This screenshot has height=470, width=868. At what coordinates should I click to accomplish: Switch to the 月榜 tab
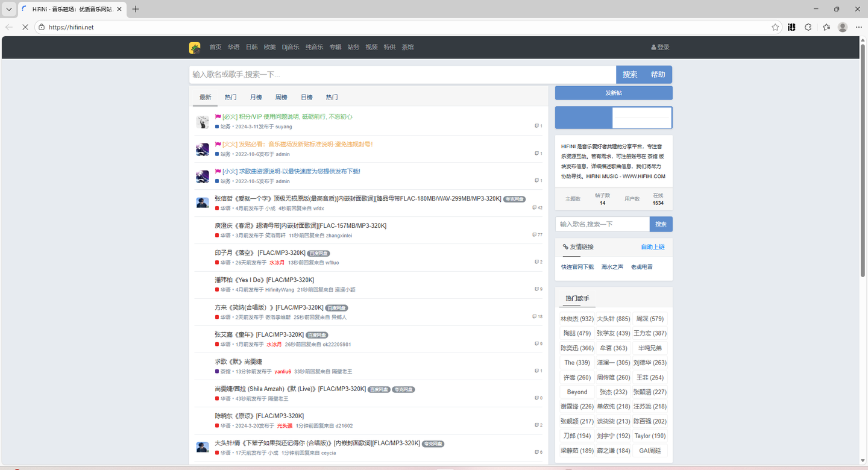[256, 98]
